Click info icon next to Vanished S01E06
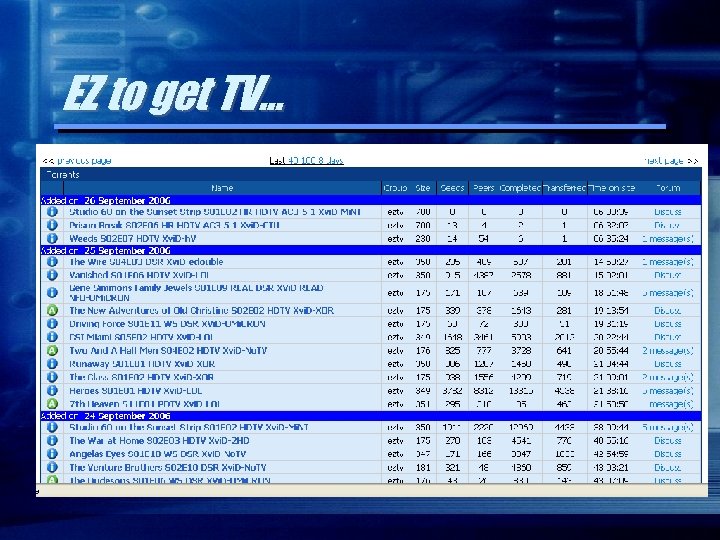This screenshot has width=720, height=540. click(x=52, y=275)
